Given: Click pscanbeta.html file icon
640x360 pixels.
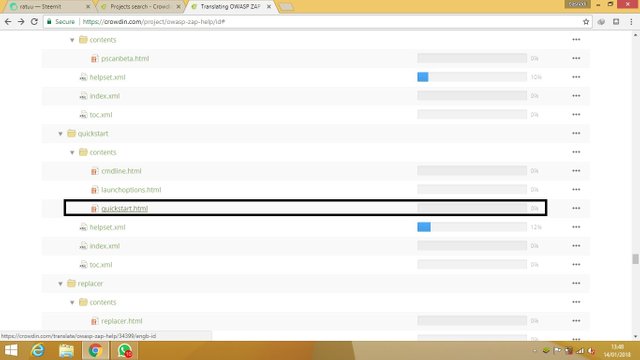Looking at the screenshot, I should point(94,59).
